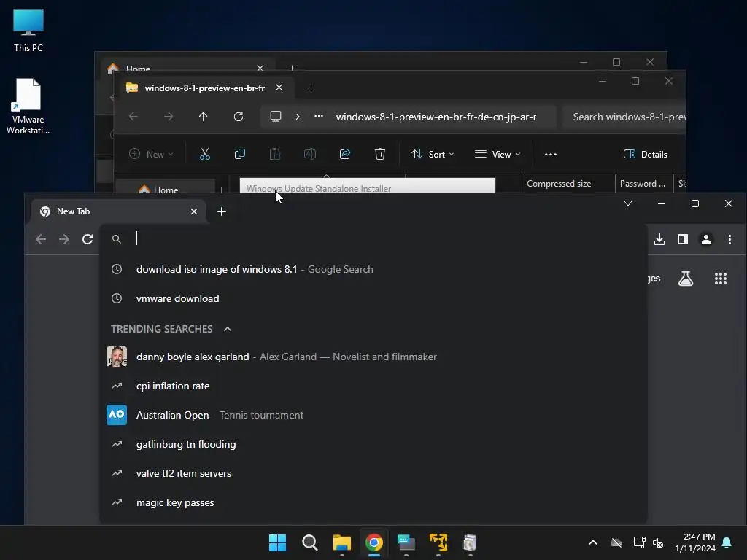The width and height of the screenshot is (747, 560).
Task: Open Chrome tab search chevron
Action: [x=628, y=204]
